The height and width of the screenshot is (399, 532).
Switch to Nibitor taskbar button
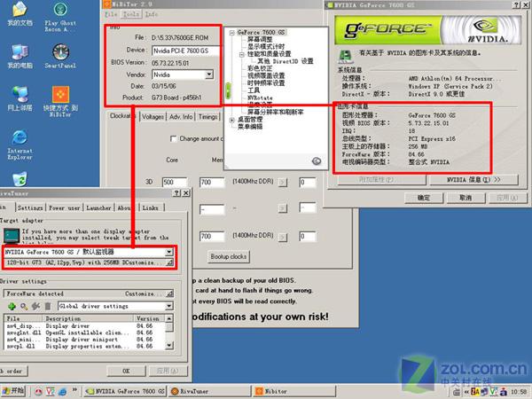pos(294,392)
